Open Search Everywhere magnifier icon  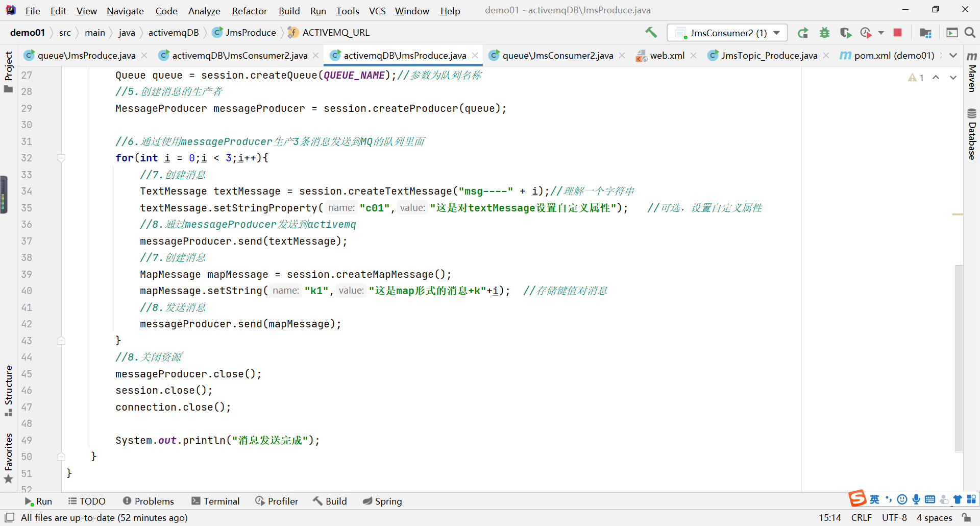pos(970,33)
